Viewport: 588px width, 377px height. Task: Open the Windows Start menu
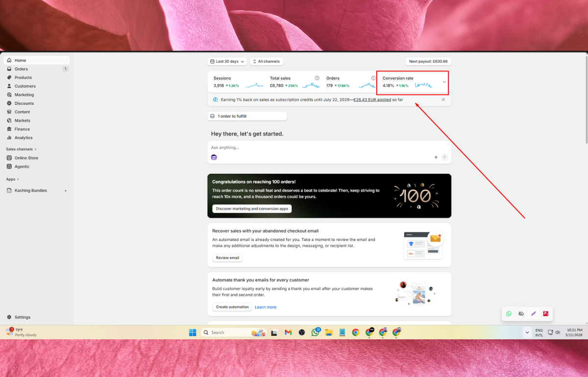tap(193, 332)
